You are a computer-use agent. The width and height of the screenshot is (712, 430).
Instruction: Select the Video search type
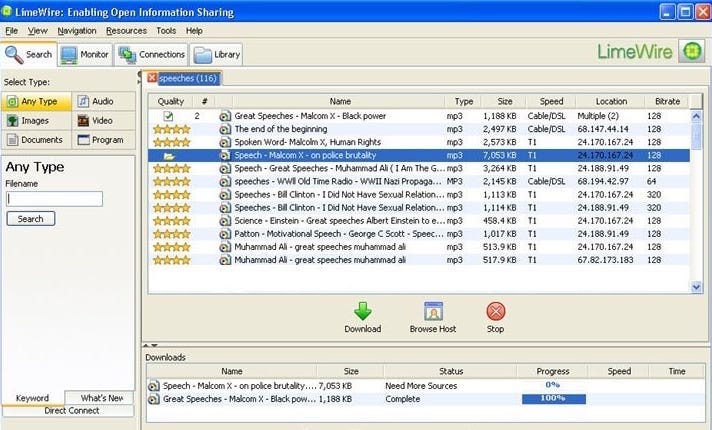(x=104, y=121)
